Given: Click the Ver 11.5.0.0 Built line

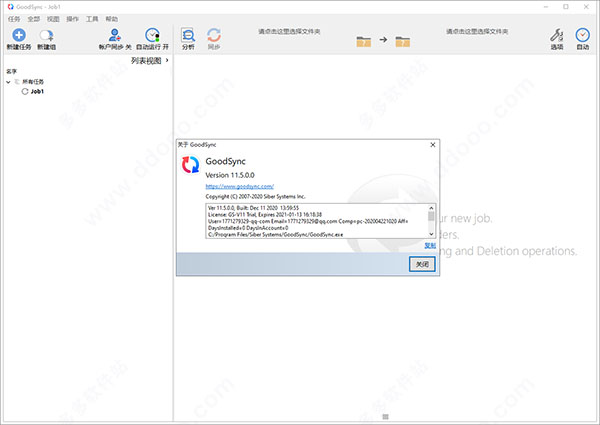Looking at the screenshot, I should tap(253, 208).
